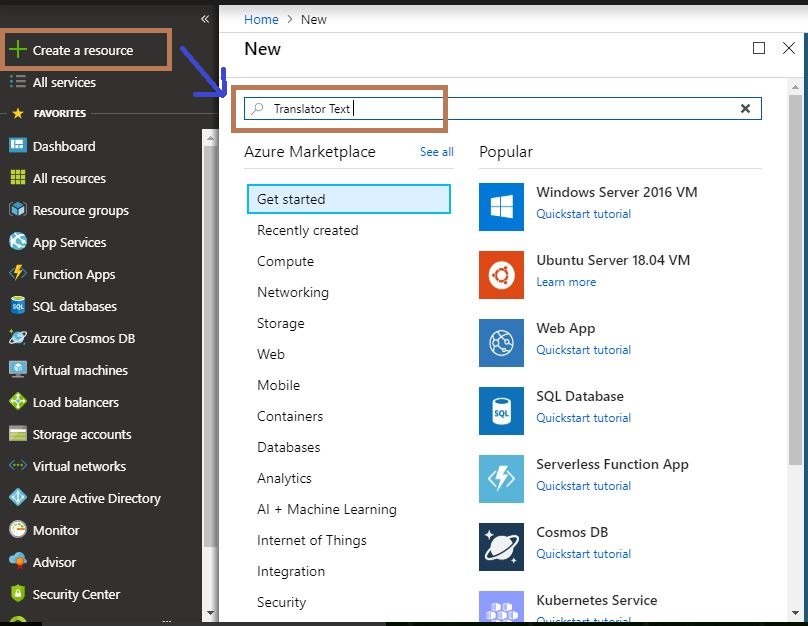Maximize the New blade

click(x=759, y=48)
